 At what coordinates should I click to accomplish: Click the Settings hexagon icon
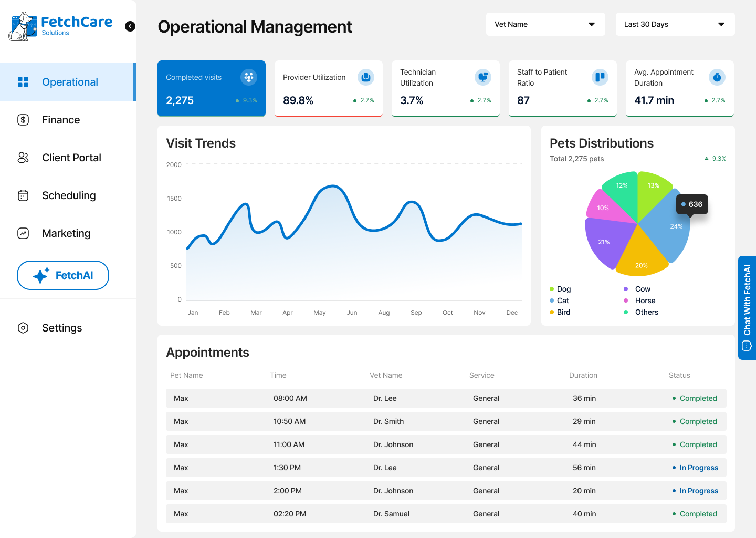click(23, 328)
